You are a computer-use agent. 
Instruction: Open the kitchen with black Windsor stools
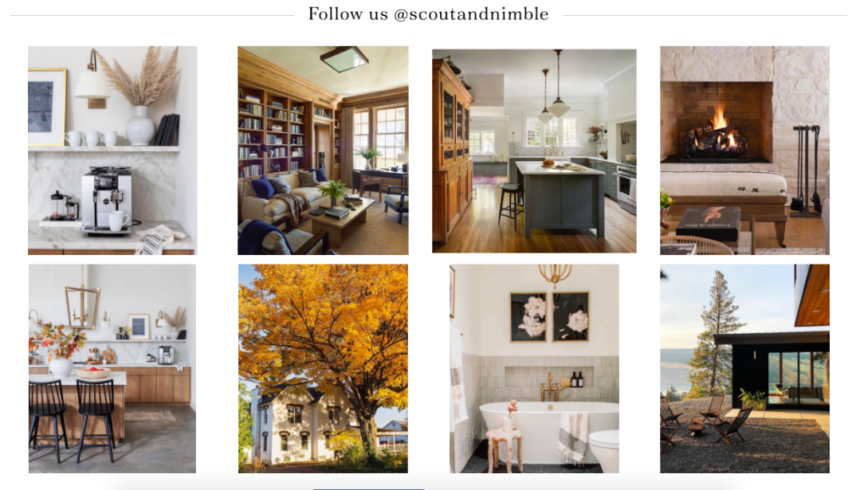113,369
